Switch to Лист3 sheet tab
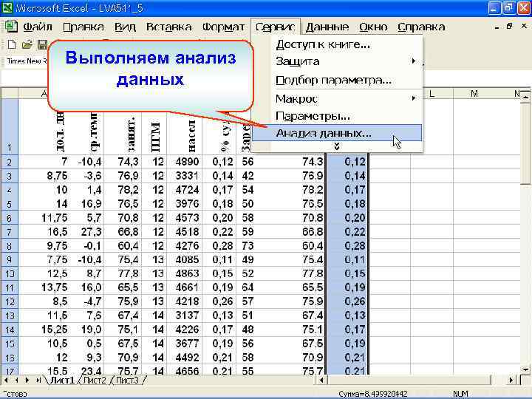Viewport: 532px width, 399px height. click(x=127, y=381)
